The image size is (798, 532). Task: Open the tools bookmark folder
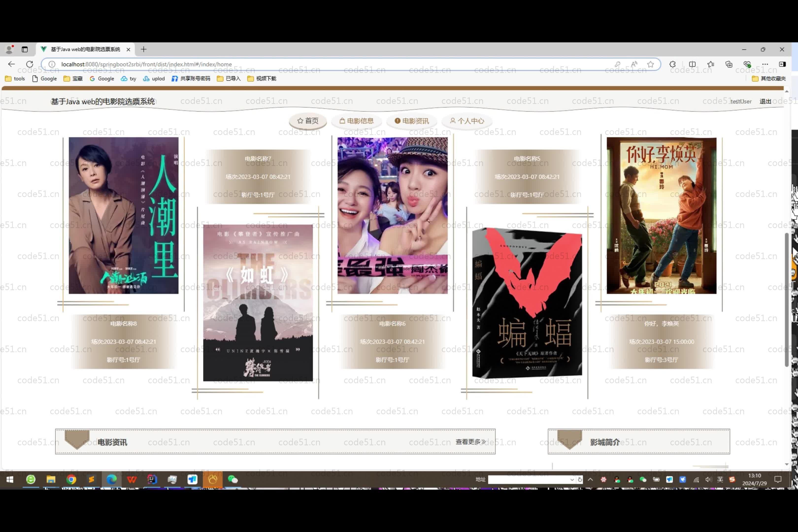click(x=15, y=78)
